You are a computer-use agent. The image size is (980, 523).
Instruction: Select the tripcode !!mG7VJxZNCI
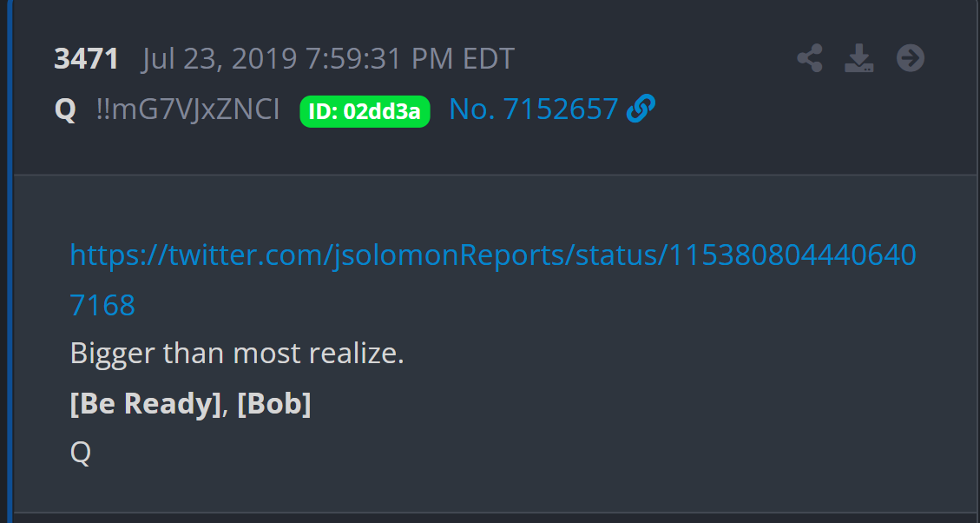[x=188, y=110]
